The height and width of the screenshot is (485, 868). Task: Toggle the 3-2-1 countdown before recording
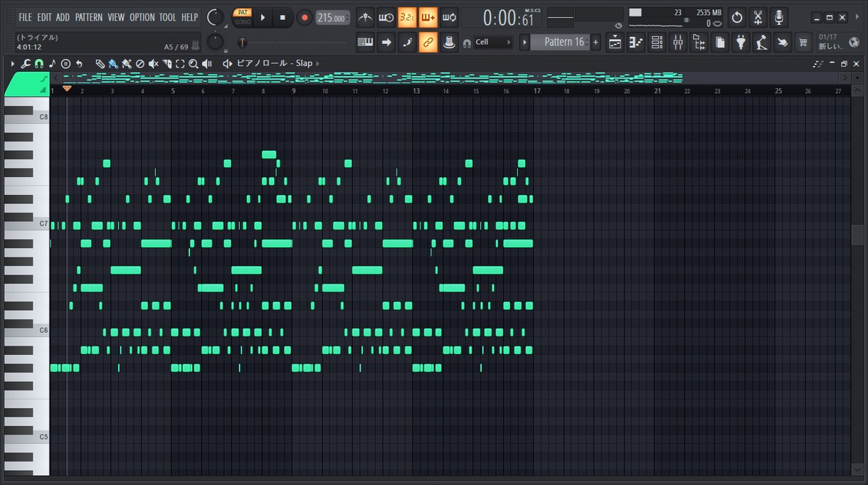pyautogui.click(x=407, y=17)
